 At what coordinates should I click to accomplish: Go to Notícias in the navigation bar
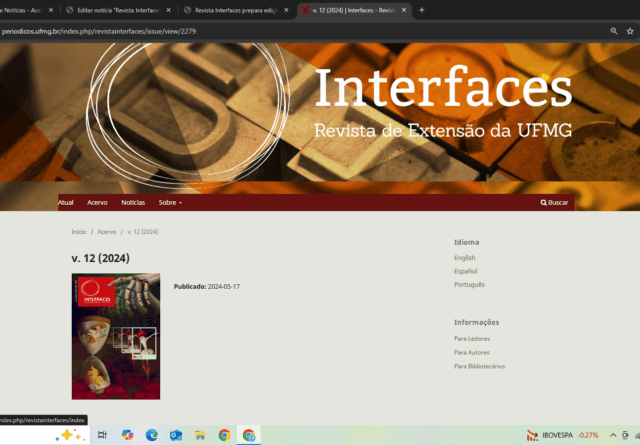133,202
